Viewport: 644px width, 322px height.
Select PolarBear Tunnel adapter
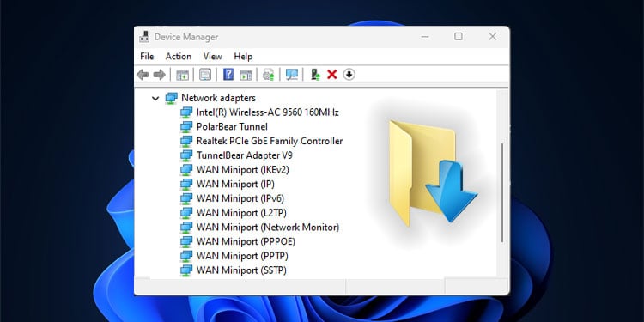(232, 126)
